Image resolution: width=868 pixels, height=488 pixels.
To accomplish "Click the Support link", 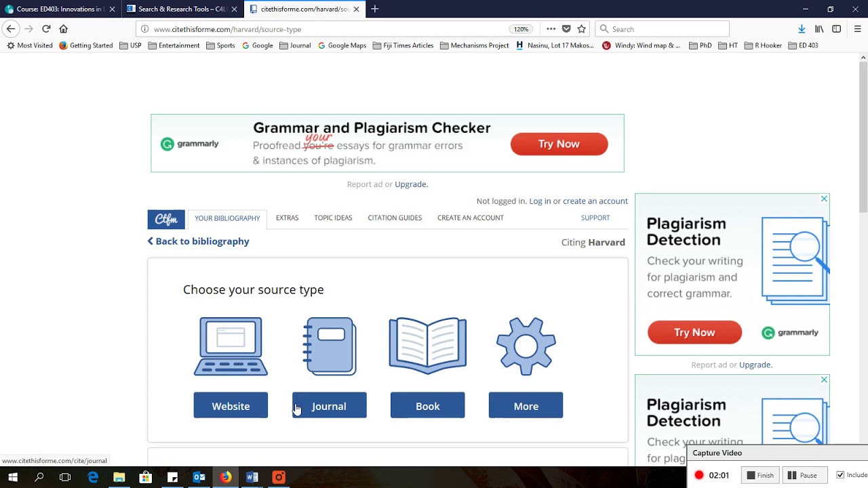I will click(595, 218).
